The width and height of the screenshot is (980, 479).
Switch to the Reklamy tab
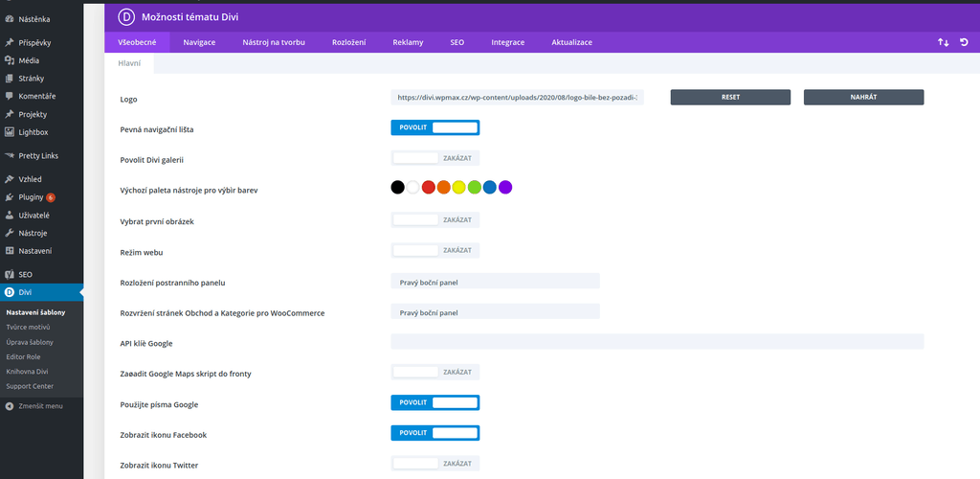click(x=408, y=42)
